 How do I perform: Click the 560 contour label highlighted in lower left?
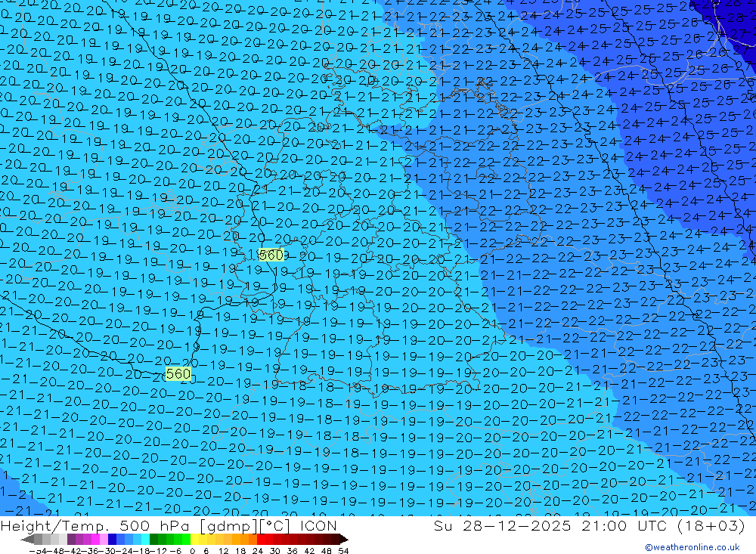pyautogui.click(x=178, y=373)
